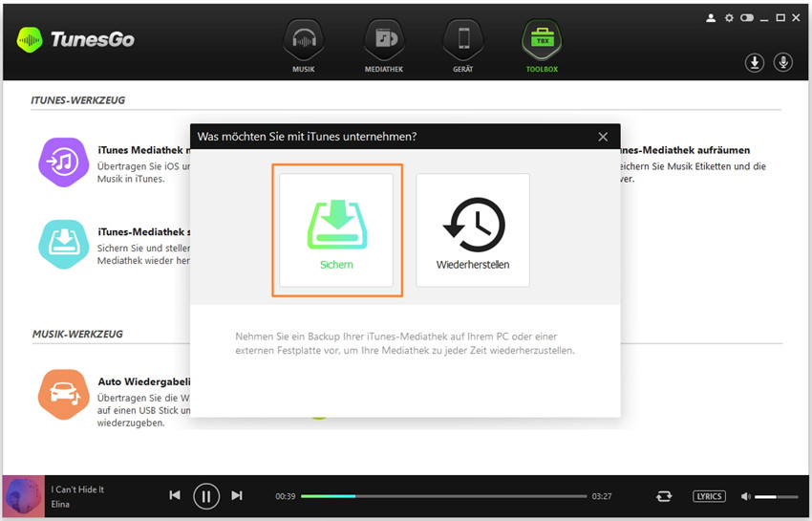
Task: Open Auto Wiedergabeliste title
Action: 144,381
